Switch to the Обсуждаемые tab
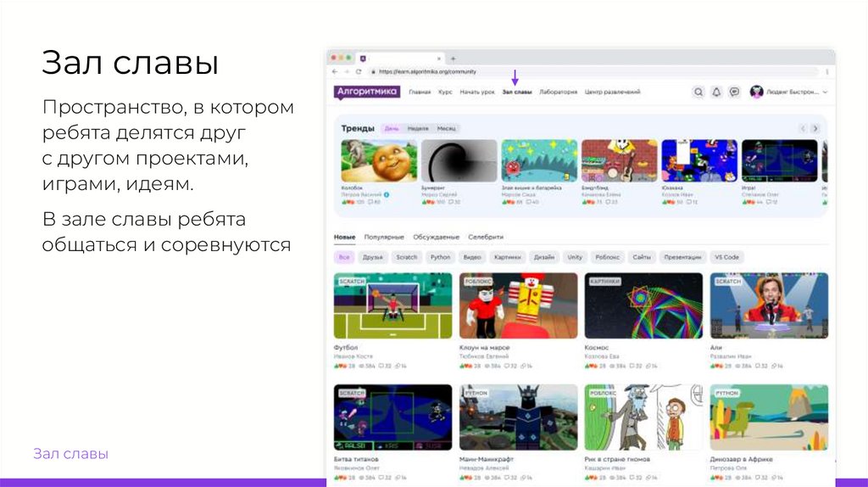Image resolution: width=868 pixels, height=487 pixels. coord(437,237)
